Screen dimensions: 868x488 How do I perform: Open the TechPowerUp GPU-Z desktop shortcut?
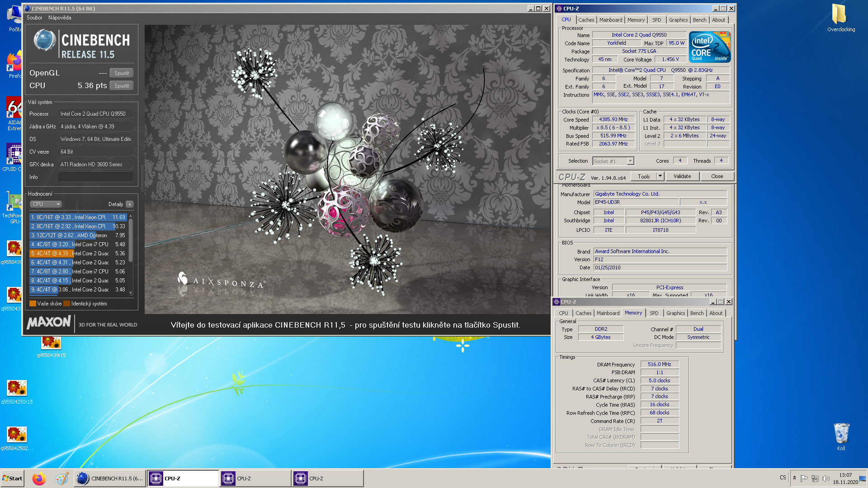point(14,208)
